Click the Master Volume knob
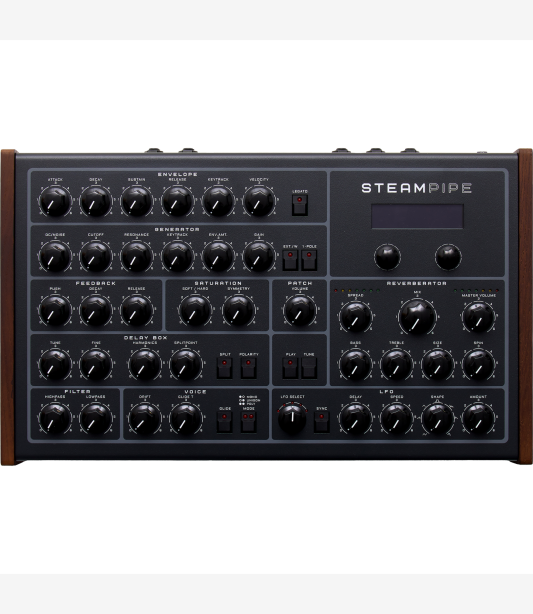533x614 pixels. pos(478,317)
